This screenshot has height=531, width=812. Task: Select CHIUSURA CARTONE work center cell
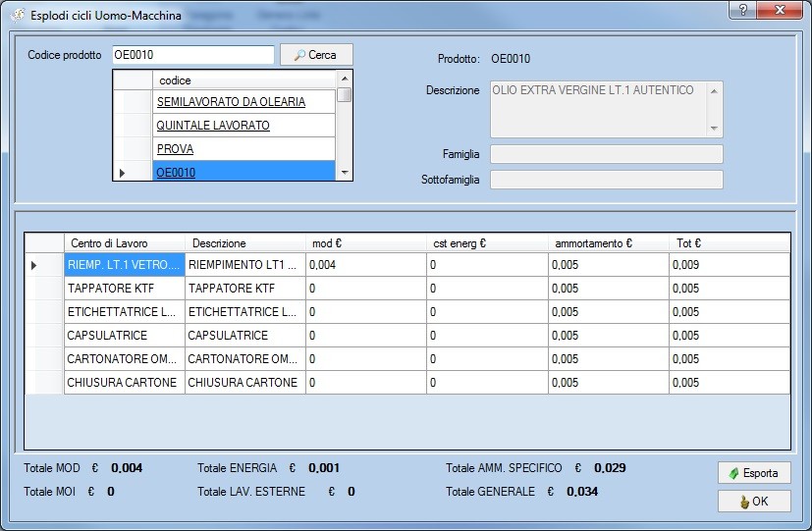click(x=125, y=383)
